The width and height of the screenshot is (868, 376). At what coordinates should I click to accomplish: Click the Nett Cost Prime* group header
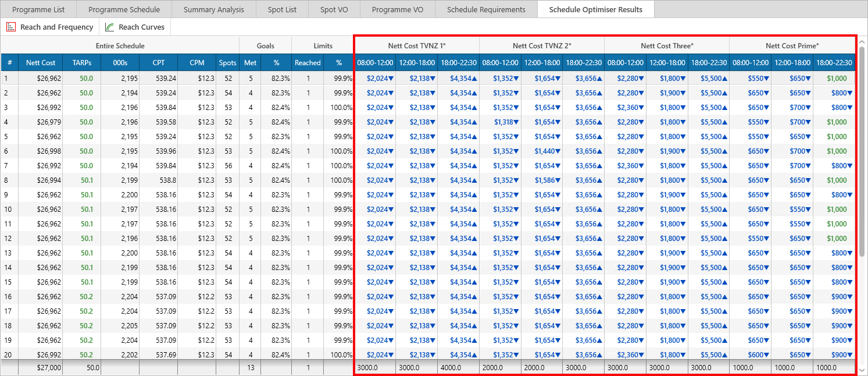[x=792, y=45]
